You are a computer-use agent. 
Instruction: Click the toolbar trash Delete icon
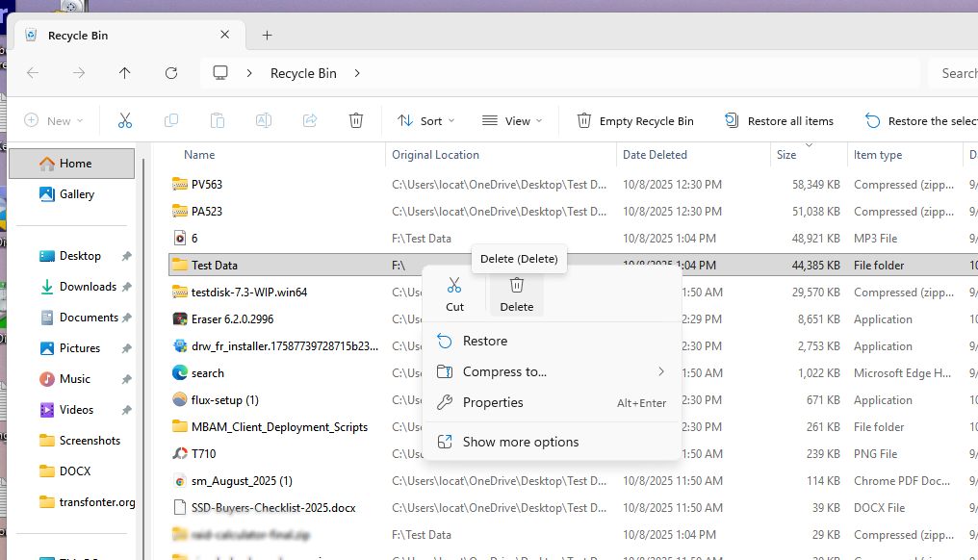tap(356, 120)
